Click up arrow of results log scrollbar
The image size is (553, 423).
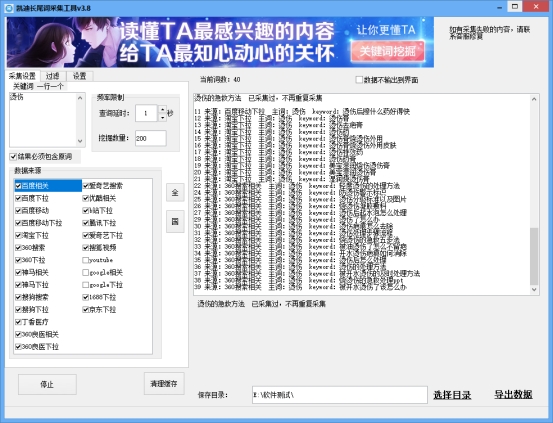click(x=534, y=99)
